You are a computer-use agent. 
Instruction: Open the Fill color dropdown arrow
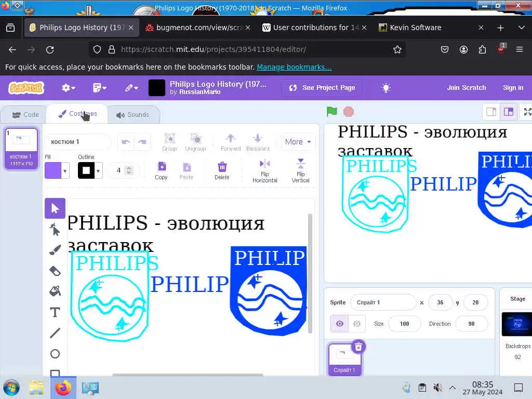click(x=65, y=170)
